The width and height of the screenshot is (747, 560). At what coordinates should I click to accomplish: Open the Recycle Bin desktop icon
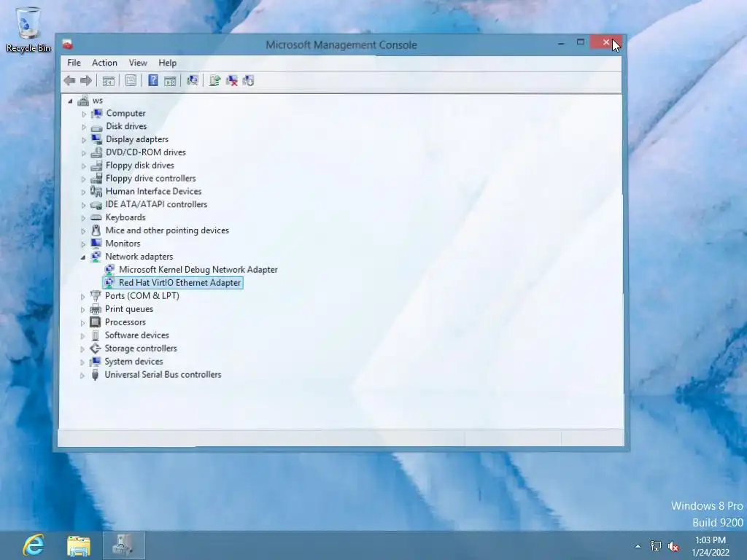pyautogui.click(x=28, y=29)
